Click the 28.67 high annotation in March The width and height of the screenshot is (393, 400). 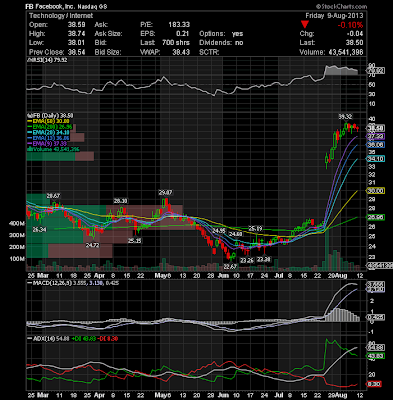(x=53, y=195)
